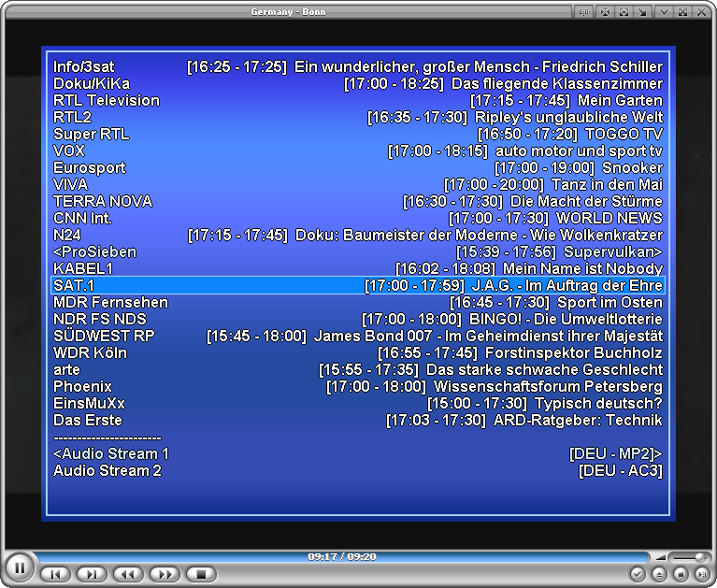
Task: Choose Audio Stream 2 DEU AC3
Action: tap(358, 471)
